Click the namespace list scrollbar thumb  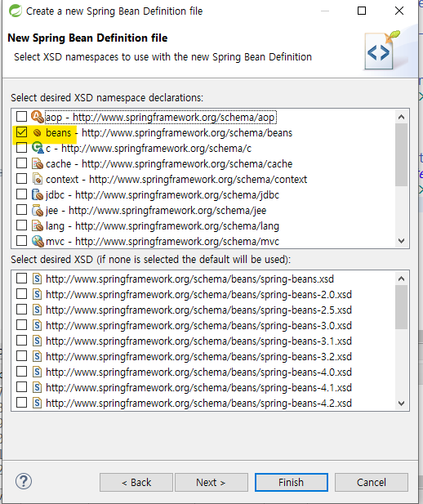(401, 154)
